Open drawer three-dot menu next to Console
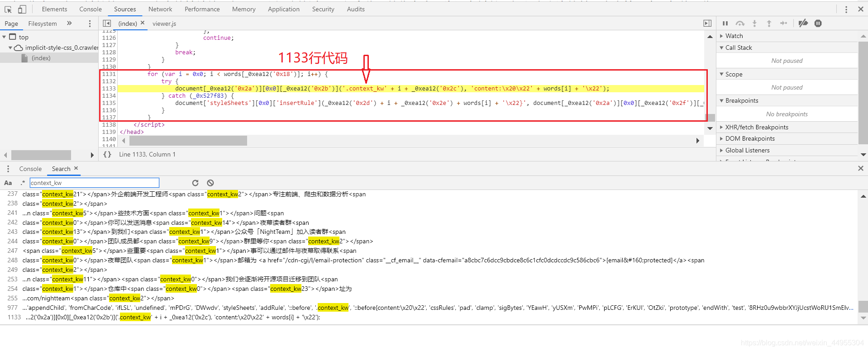The height and width of the screenshot is (351, 868). [x=8, y=169]
